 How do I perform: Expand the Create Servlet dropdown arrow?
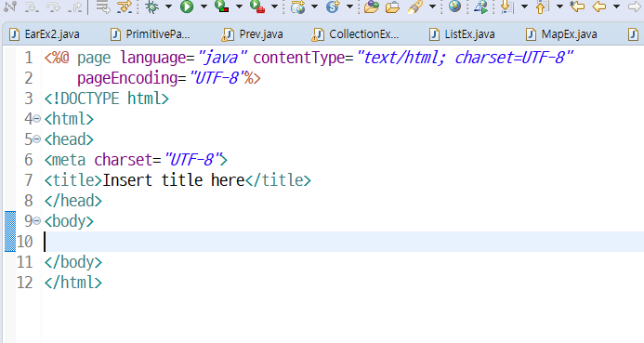point(349,7)
